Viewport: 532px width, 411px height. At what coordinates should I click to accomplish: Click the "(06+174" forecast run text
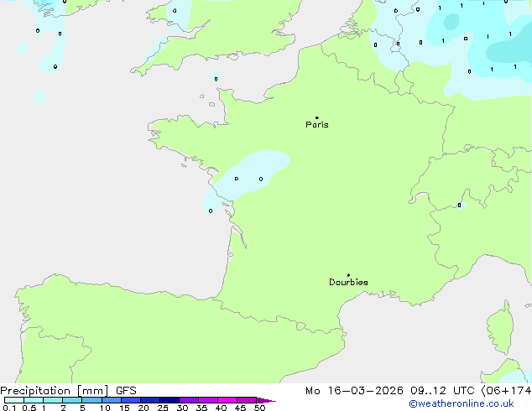(x=506, y=391)
